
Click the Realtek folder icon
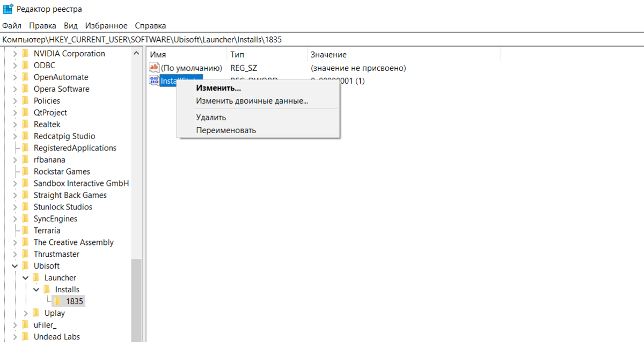point(26,124)
